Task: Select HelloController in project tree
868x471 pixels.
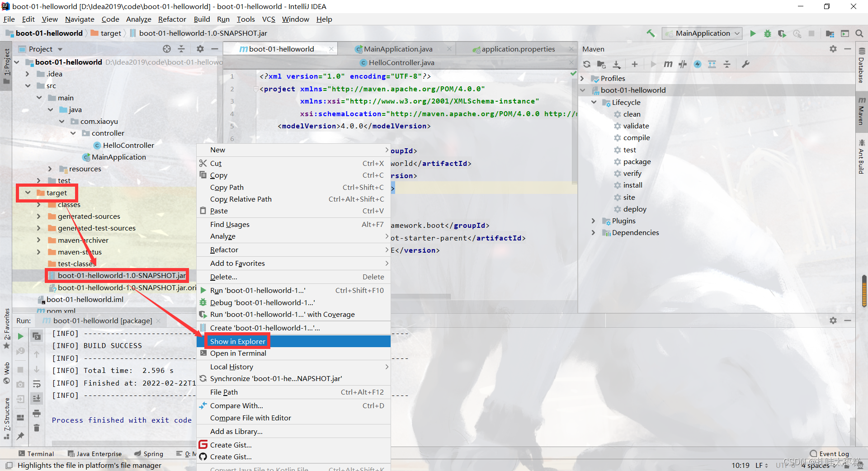Action: pos(128,145)
